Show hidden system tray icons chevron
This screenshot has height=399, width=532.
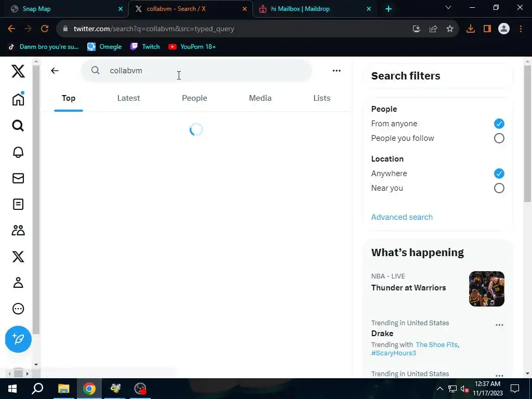pos(440,389)
